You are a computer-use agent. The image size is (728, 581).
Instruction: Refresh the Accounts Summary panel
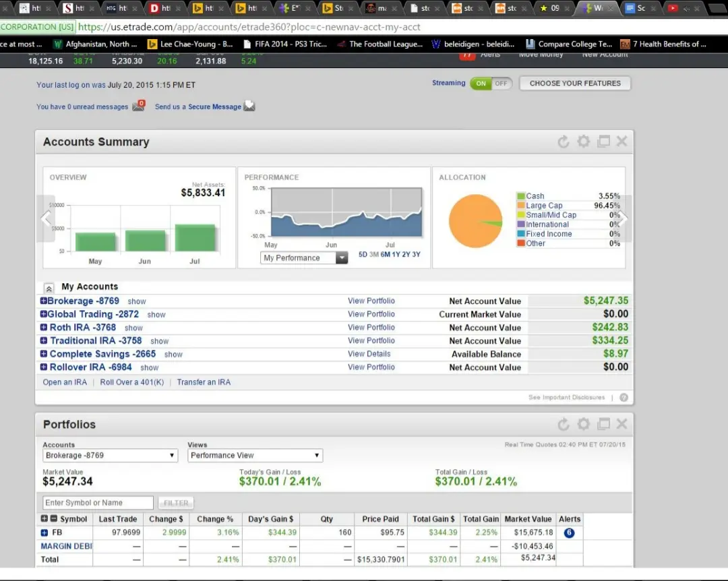[563, 142]
